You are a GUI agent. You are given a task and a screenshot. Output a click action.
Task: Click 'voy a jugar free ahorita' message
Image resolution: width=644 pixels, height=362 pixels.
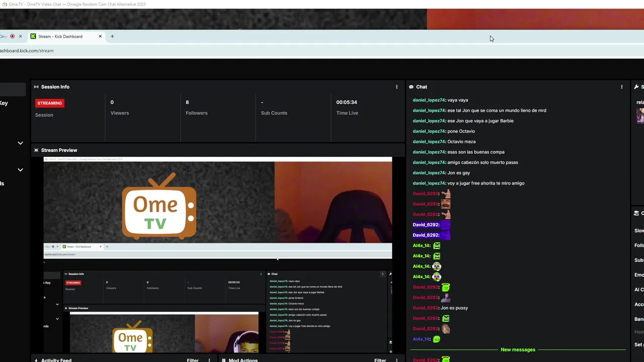coord(486,183)
